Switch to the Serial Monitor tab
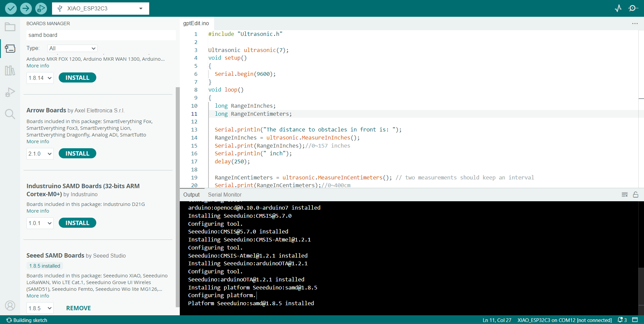This screenshot has width=644, height=324. pyautogui.click(x=225, y=195)
